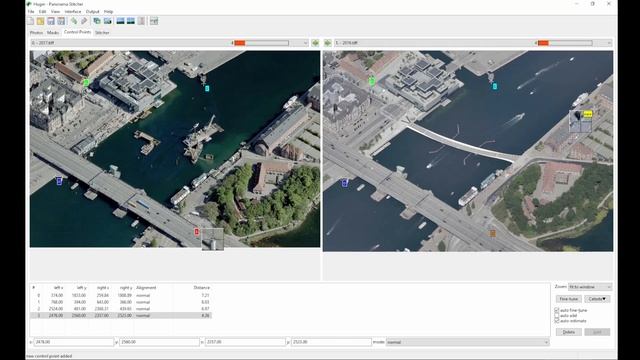Open the Output menu
Screen dimensions: 640x360
coord(93,11)
